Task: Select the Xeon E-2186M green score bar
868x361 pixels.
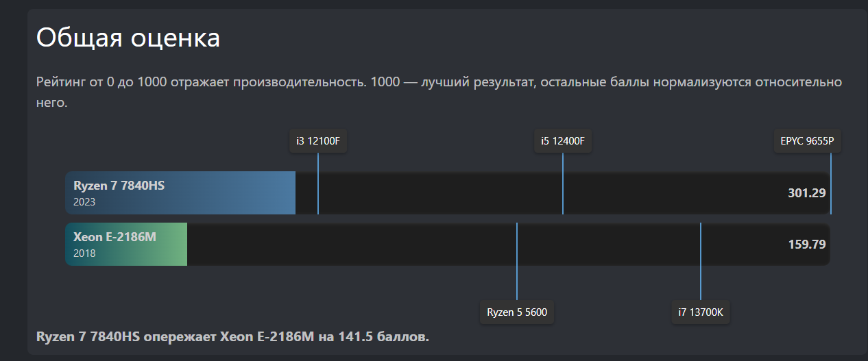Action: point(126,244)
